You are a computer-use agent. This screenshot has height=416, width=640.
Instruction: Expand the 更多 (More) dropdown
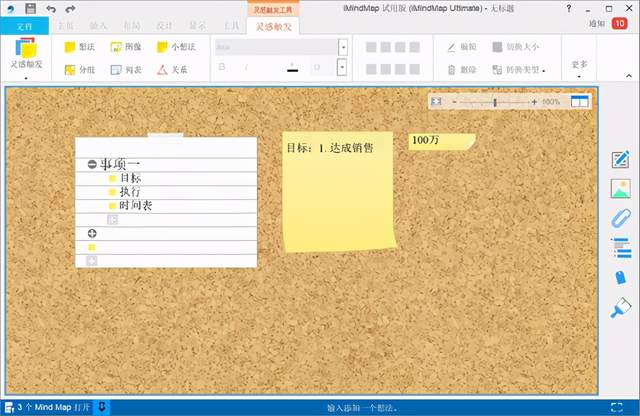click(579, 68)
